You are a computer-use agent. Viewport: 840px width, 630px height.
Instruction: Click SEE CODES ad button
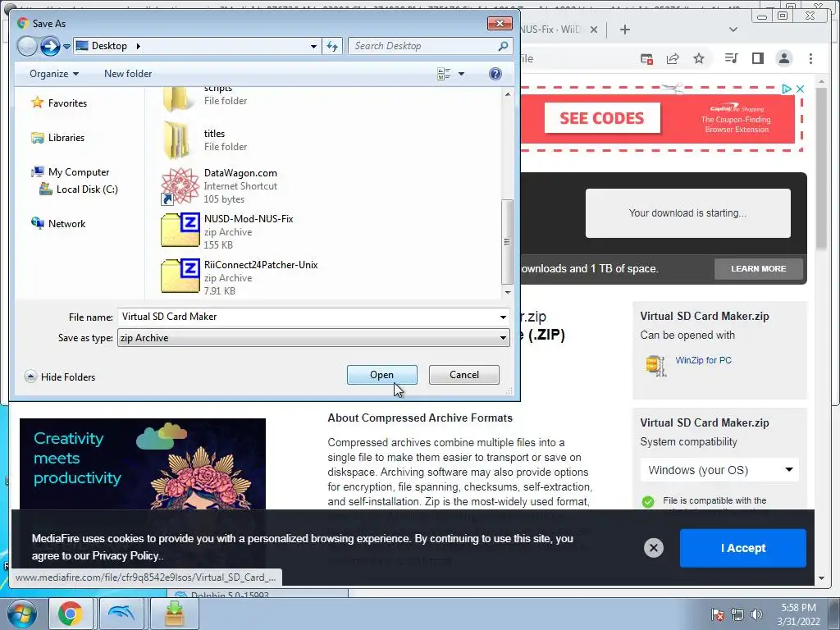[602, 118]
